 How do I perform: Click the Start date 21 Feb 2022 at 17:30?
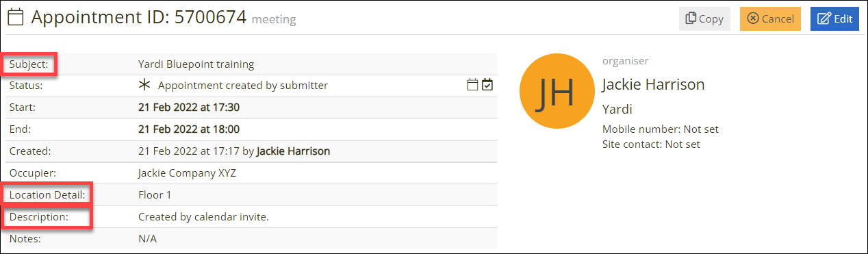click(189, 107)
